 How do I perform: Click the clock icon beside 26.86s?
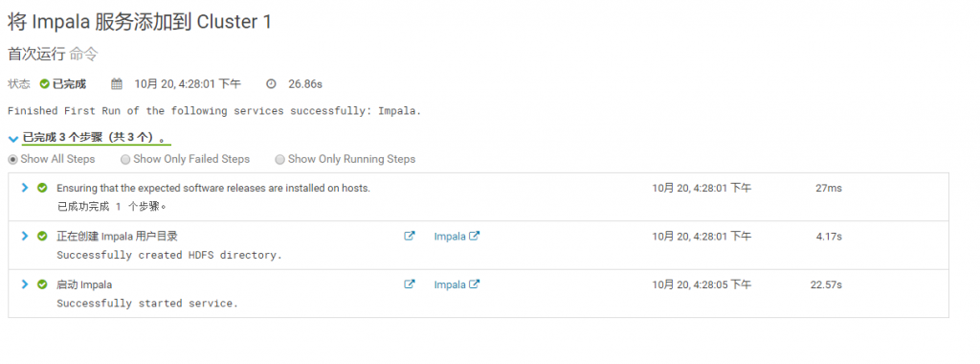pos(271,83)
